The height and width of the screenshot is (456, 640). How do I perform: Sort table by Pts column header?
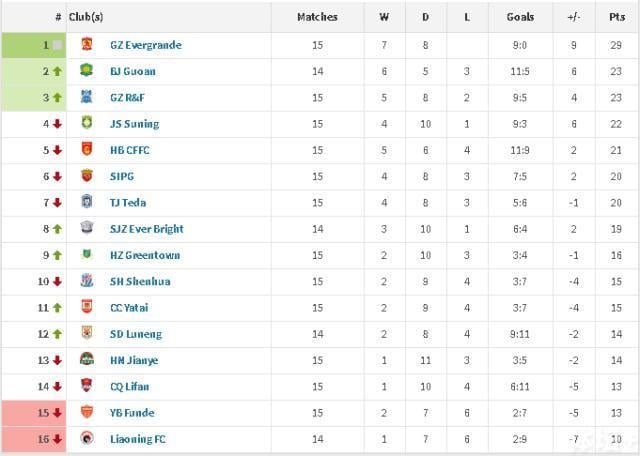coord(617,17)
